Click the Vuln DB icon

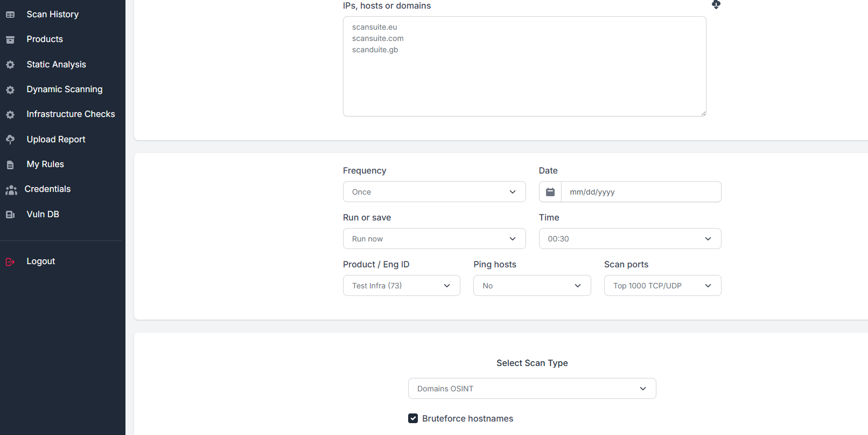pyautogui.click(x=10, y=215)
